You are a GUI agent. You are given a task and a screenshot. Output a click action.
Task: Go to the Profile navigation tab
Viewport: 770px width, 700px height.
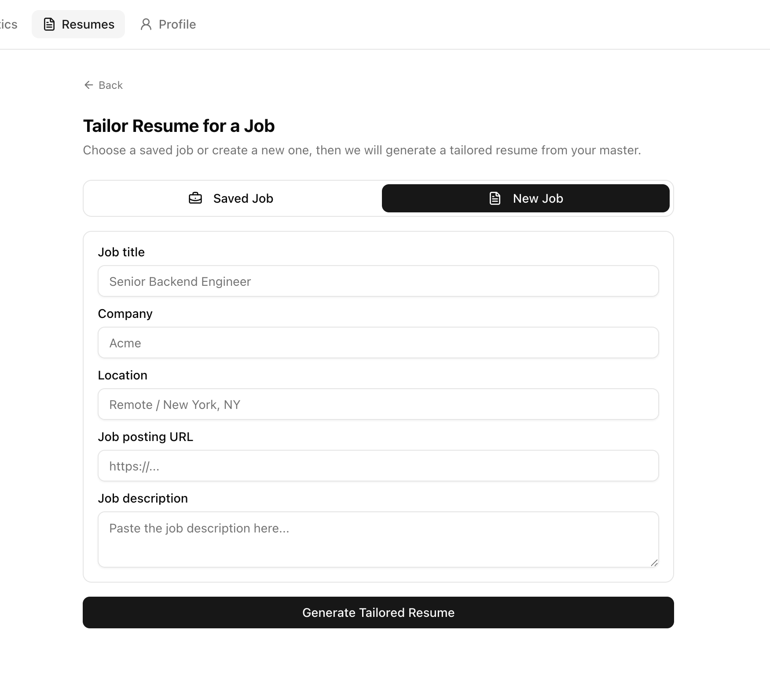coord(169,24)
